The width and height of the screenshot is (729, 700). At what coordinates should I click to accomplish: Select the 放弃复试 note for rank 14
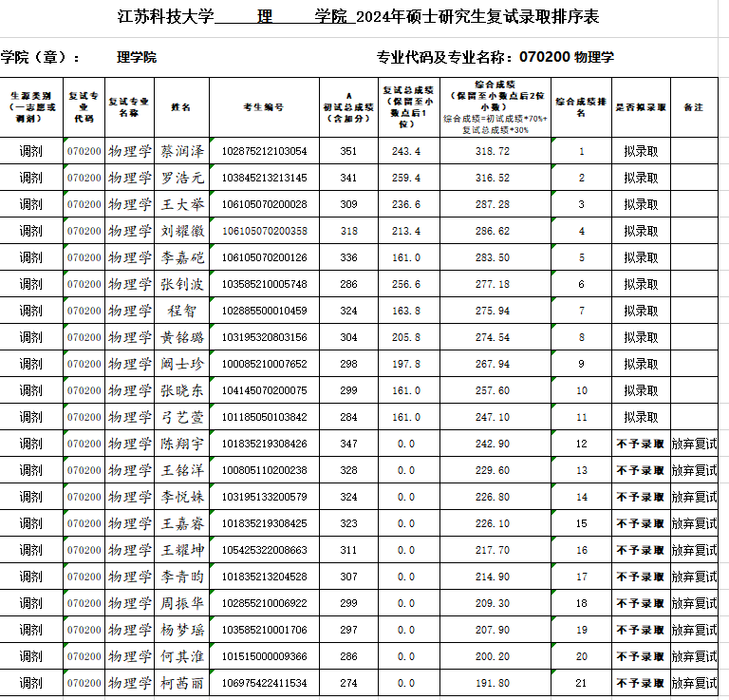(694, 497)
